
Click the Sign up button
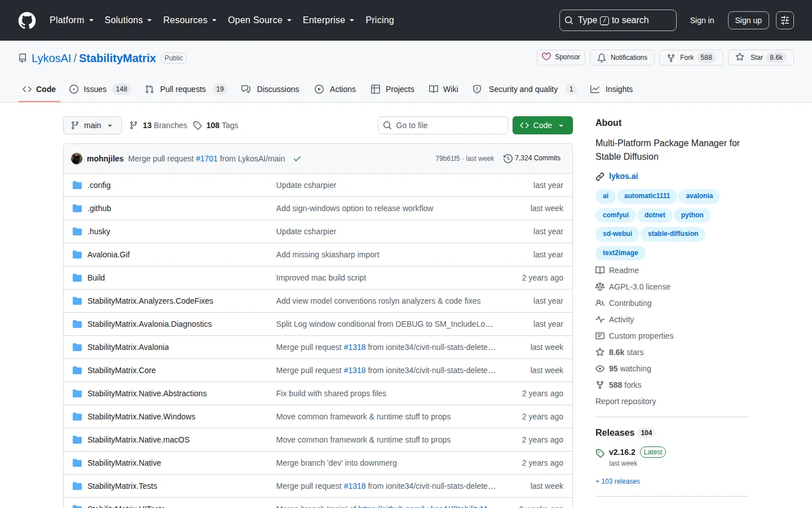(748, 20)
